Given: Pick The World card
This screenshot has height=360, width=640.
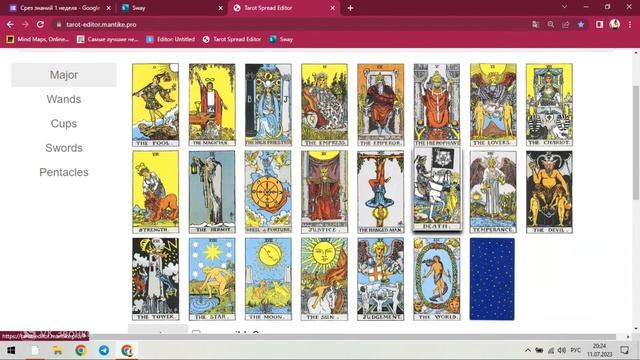Looking at the screenshot, I should [437, 279].
